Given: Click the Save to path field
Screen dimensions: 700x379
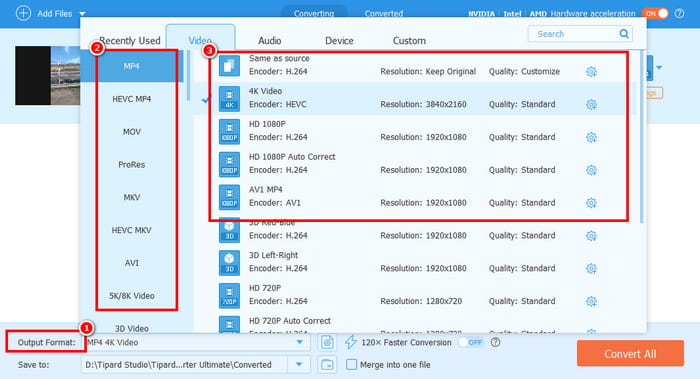Looking at the screenshot, I should (x=185, y=365).
